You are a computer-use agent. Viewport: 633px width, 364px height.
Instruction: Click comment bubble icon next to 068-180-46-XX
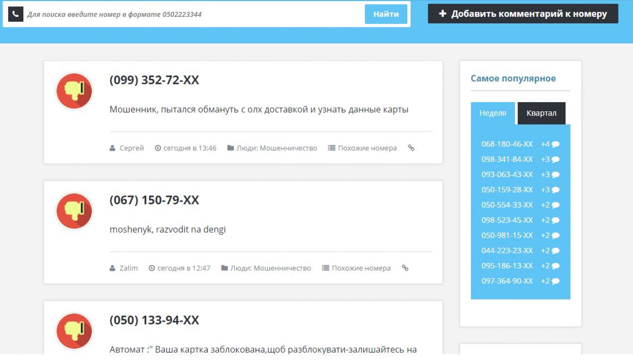(x=556, y=144)
